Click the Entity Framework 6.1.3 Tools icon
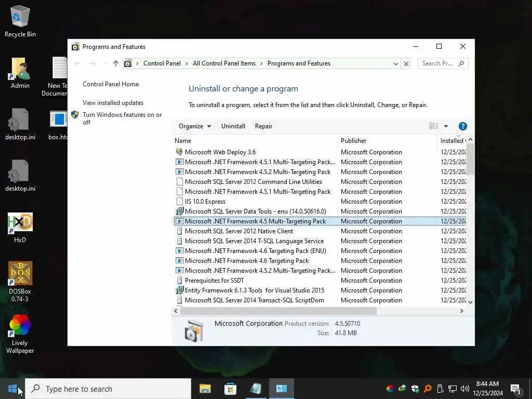This screenshot has height=399, width=532. (x=179, y=290)
